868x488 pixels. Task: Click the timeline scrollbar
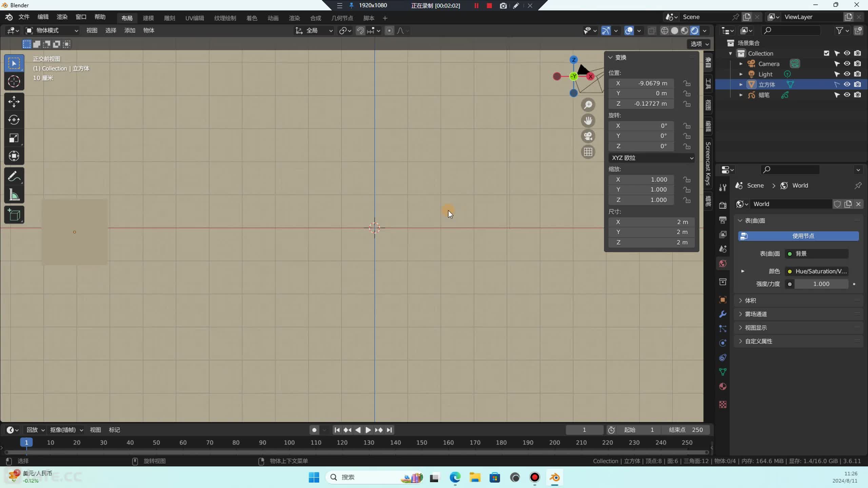[x=356, y=452]
